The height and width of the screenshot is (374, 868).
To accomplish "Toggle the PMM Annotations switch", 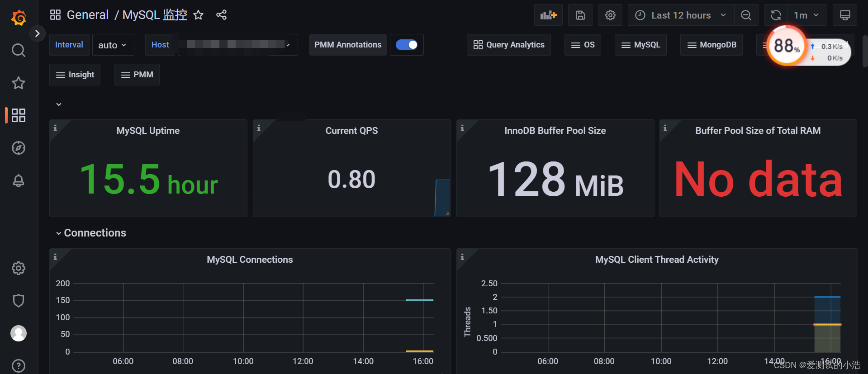I will click(x=407, y=45).
